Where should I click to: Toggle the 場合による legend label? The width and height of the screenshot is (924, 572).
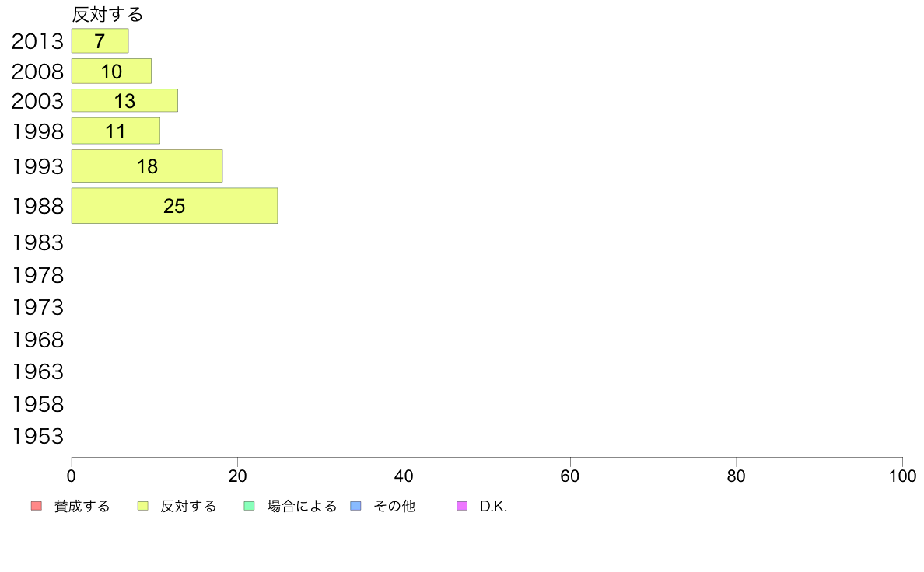(302, 506)
